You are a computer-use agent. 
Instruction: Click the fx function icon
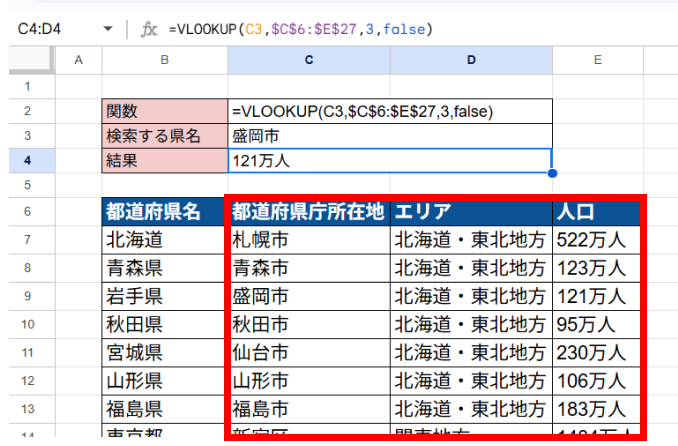[x=149, y=29]
